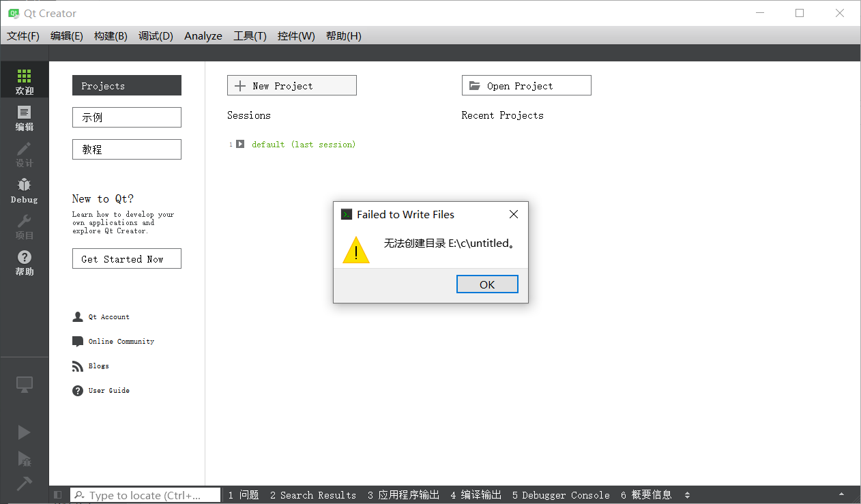The width and height of the screenshot is (861, 504).
Task: Start debugging with the bug-run icon
Action: 24,458
